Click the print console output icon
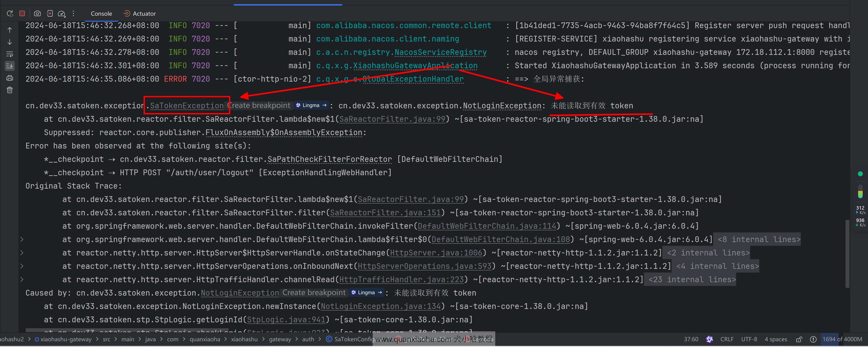 click(10, 78)
